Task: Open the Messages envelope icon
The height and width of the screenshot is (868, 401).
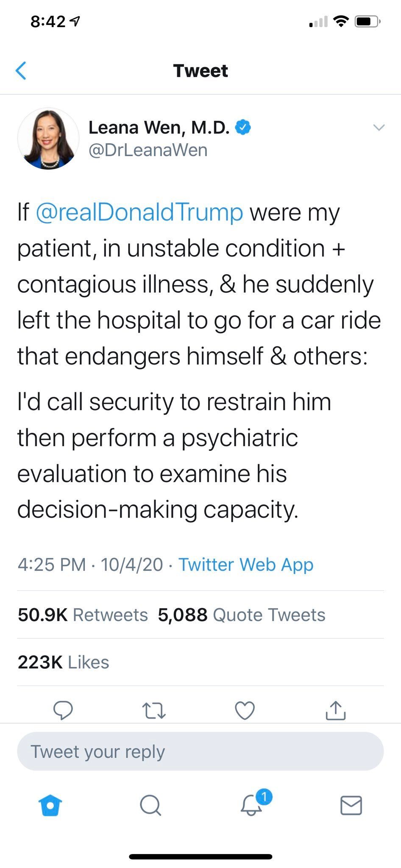Action: (351, 805)
